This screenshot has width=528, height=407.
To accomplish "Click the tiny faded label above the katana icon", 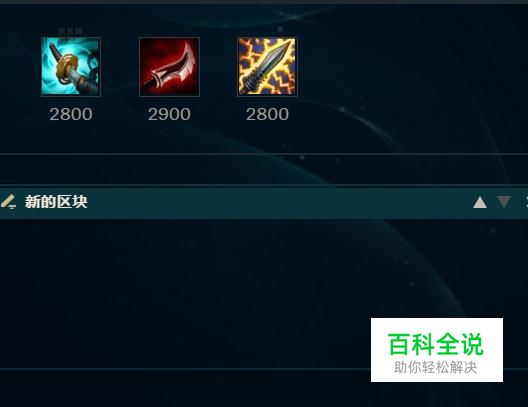I will (x=71, y=31).
